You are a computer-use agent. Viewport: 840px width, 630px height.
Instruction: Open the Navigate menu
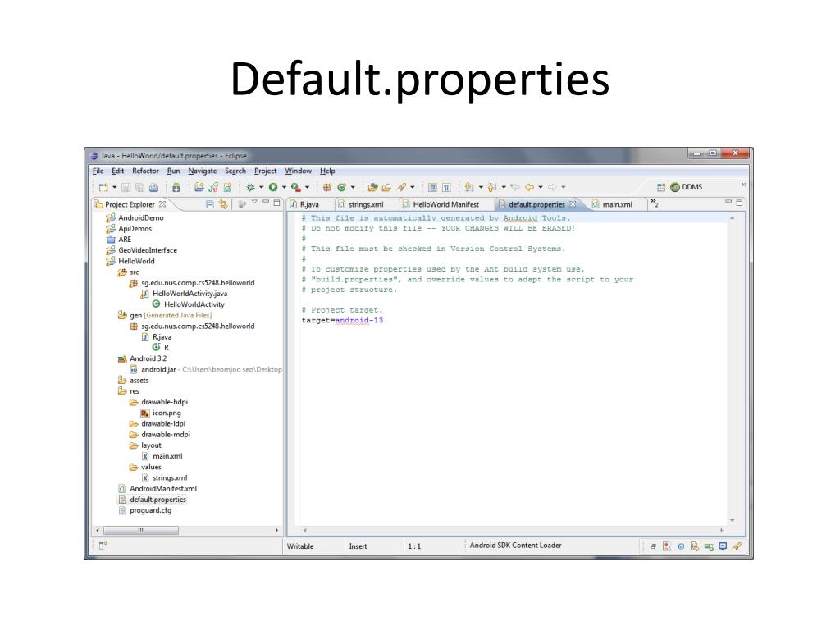(203, 171)
